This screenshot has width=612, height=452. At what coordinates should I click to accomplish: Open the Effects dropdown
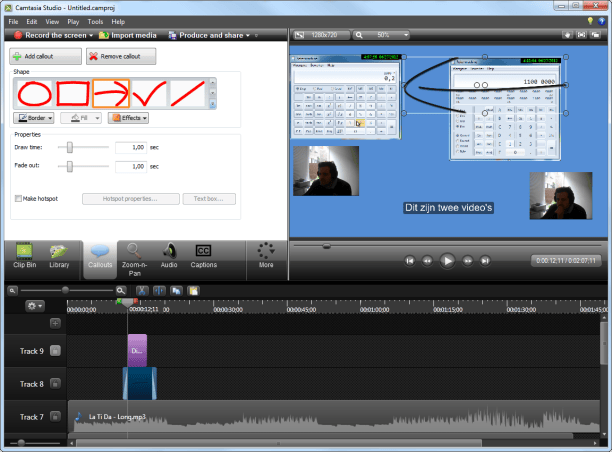tap(128, 118)
